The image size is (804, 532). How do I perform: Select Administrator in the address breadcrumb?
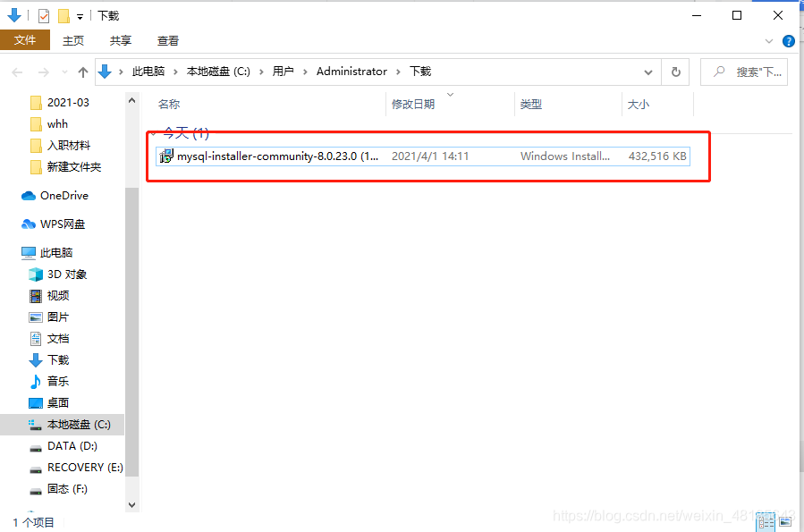point(351,72)
